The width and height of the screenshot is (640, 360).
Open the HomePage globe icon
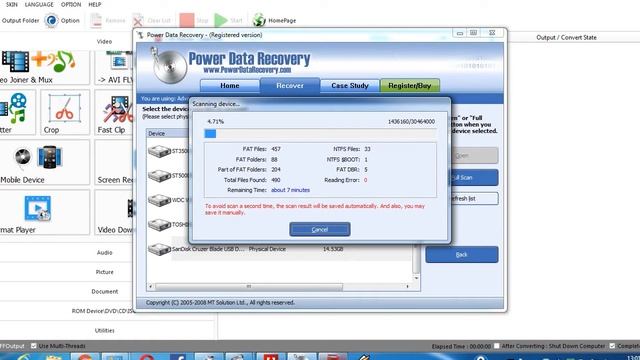coord(259,20)
